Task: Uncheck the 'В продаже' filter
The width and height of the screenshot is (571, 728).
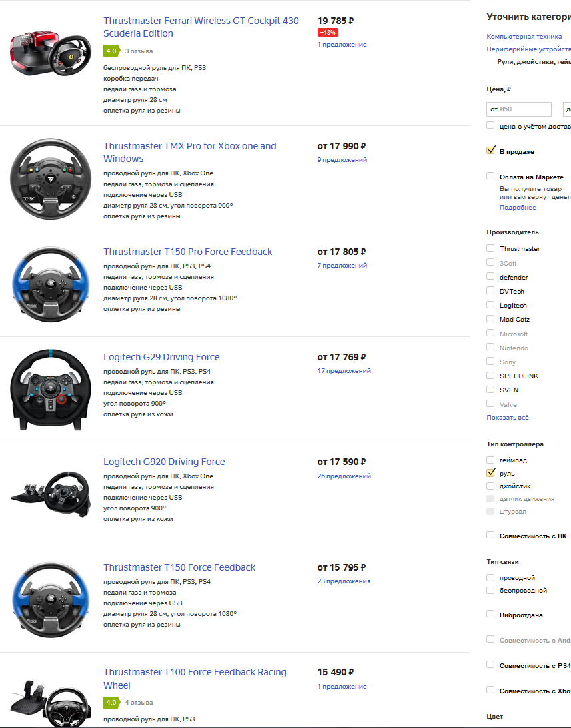Action: (490, 150)
